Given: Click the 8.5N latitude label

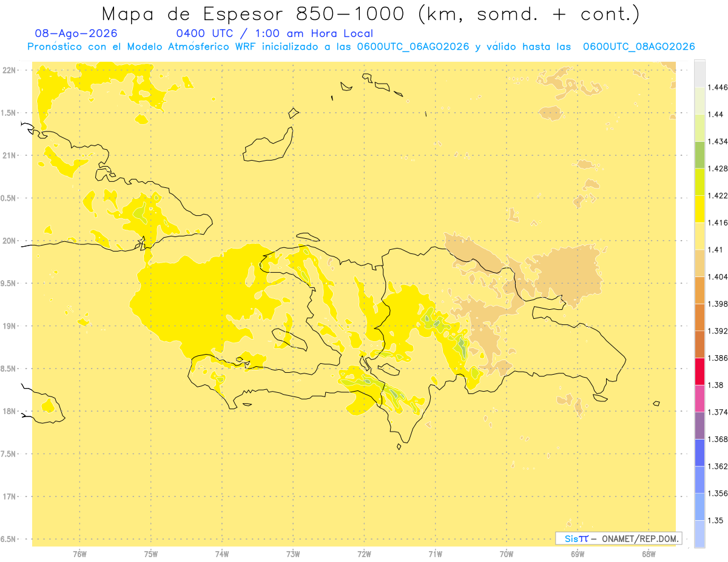Looking at the screenshot, I should click(x=8, y=369).
